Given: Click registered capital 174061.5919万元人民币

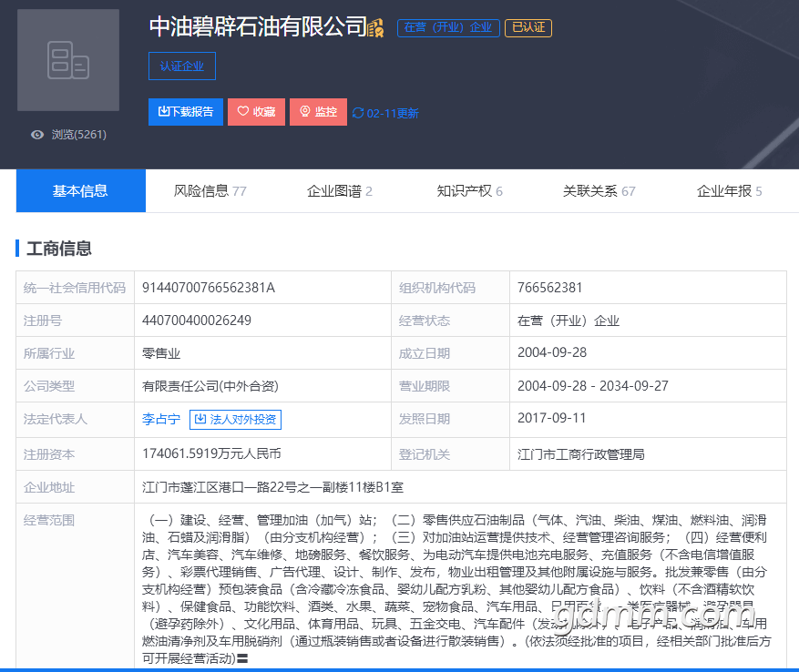Looking at the screenshot, I should [x=211, y=453].
